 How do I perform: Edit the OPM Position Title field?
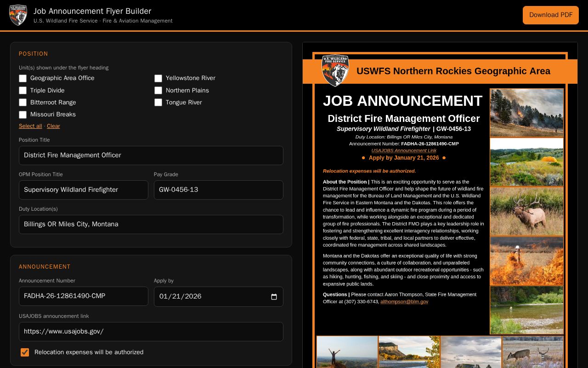84,190
